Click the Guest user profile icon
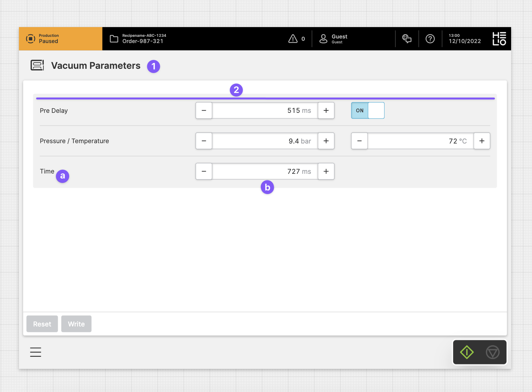 point(323,38)
